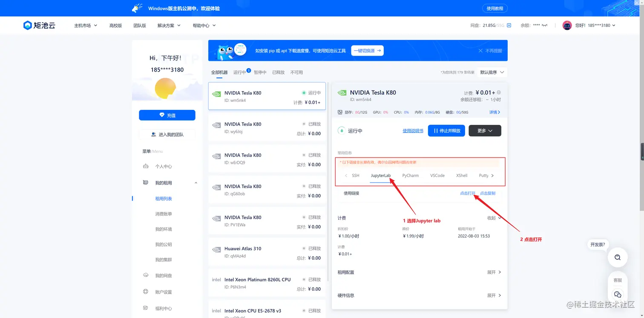The height and width of the screenshot is (318, 644).
Task: Select the VSCode connection tab
Action: (x=437, y=175)
